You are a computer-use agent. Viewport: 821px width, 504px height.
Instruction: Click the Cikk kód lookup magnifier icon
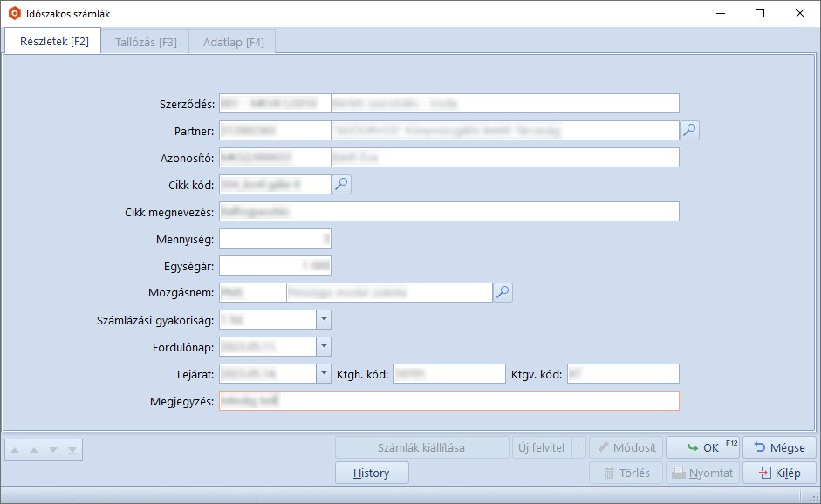(x=342, y=184)
